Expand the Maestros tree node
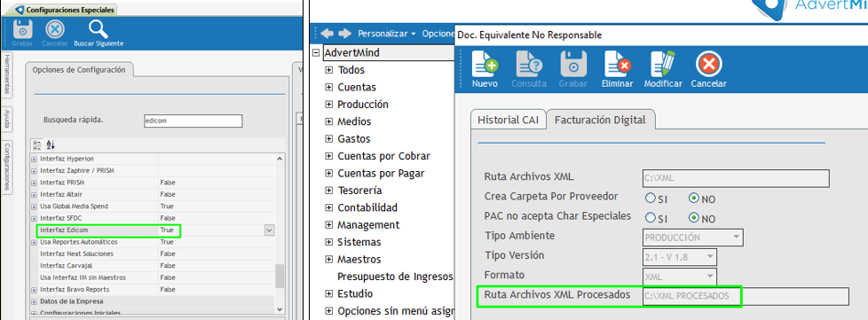 point(328,259)
